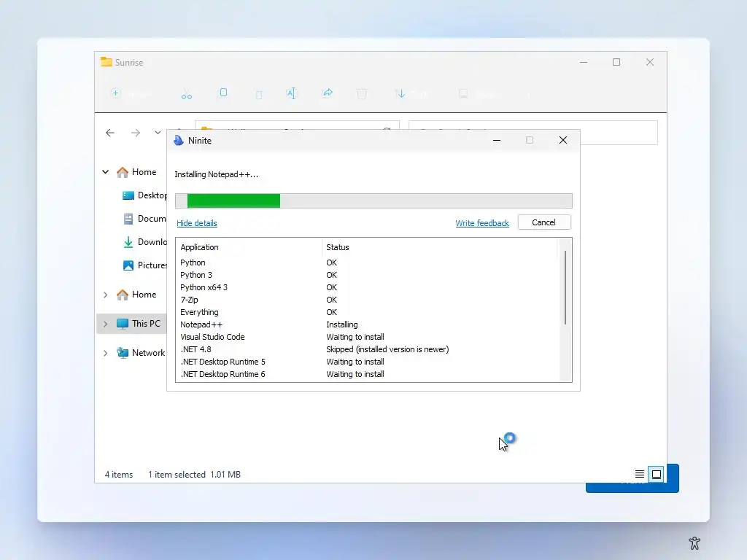Select the Python row in Ninite list

click(x=367, y=262)
